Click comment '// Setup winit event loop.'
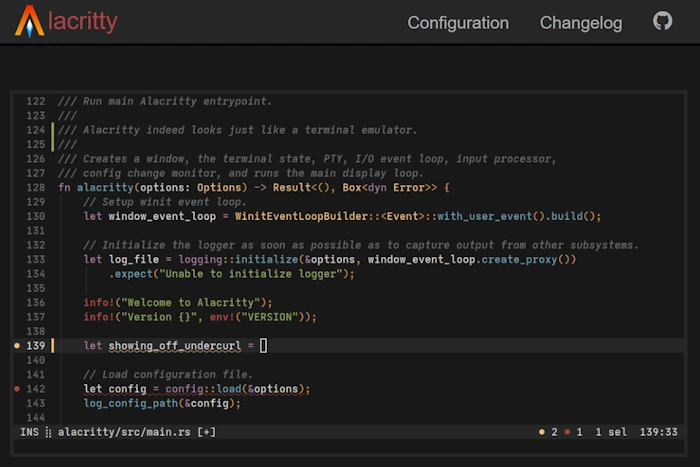 (165, 202)
